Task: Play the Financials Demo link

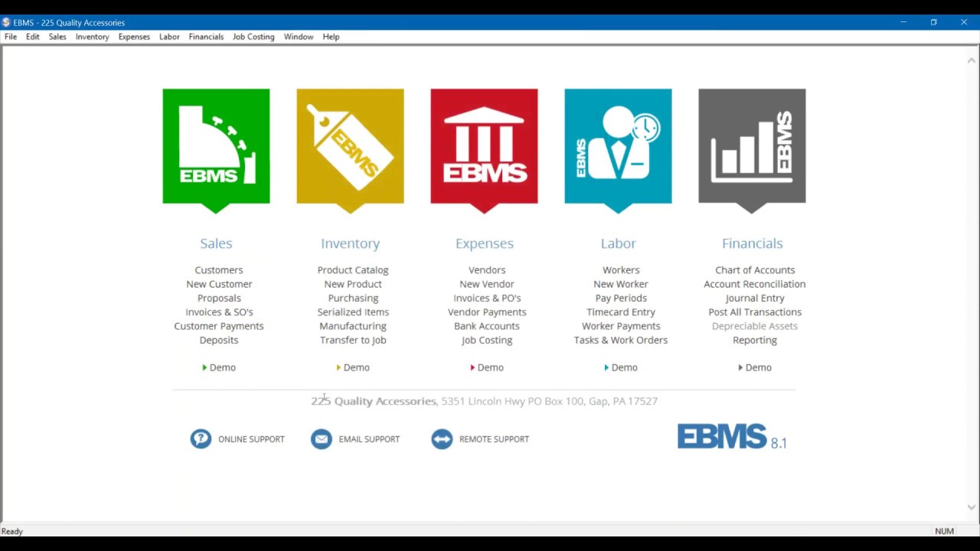Action: tap(755, 367)
